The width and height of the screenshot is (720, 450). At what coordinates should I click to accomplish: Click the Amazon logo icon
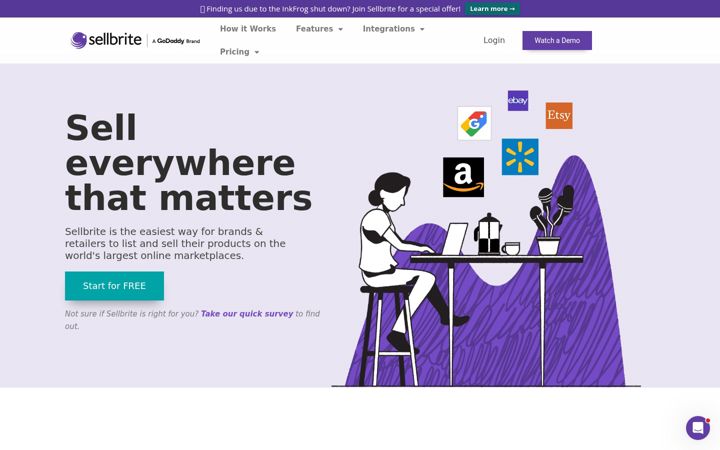coord(463,177)
